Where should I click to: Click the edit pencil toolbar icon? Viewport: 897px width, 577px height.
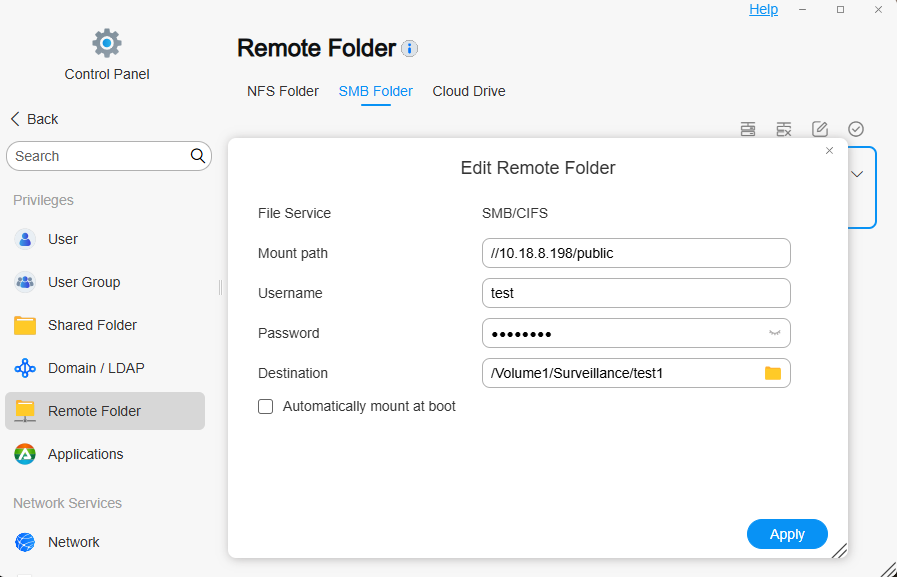(820, 129)
